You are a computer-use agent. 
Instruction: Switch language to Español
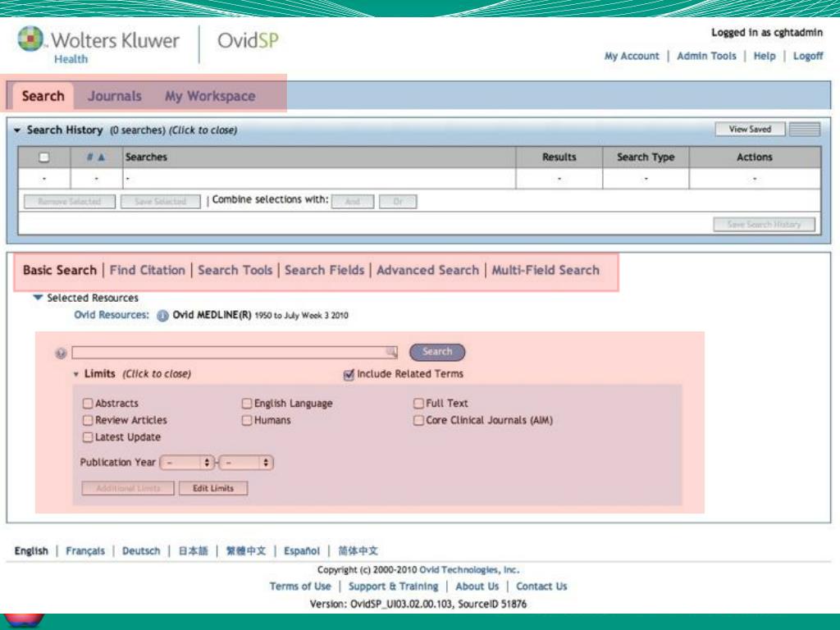pos(302,551)
